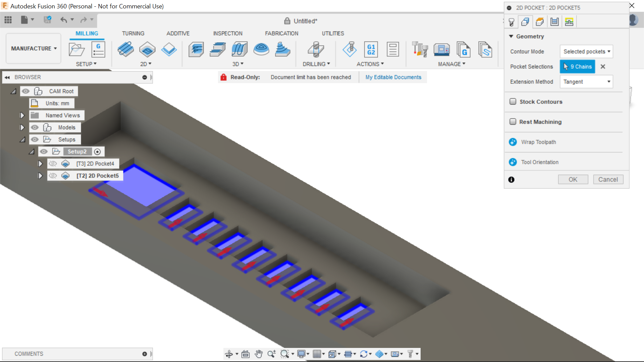This screenshot has height=362, width=644.
Task: Select the Linking tab of 2D Pocket5
Action: coord(569,21)
